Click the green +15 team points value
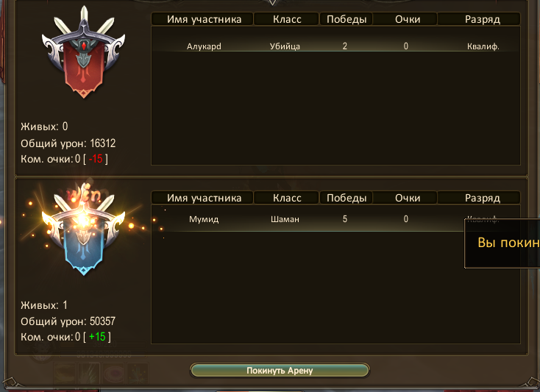This screenshot has width=540, height=392. click(x=97, y=336)
